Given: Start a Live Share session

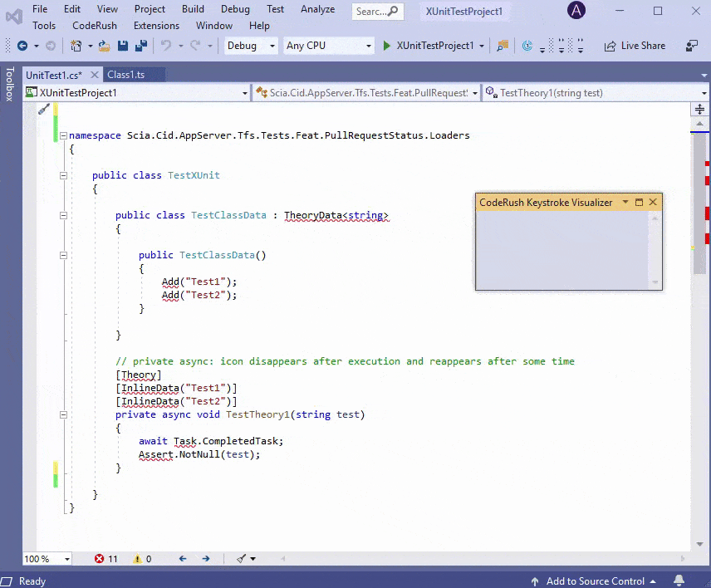Looking at the screenshot, I should (x=635, y=46).
